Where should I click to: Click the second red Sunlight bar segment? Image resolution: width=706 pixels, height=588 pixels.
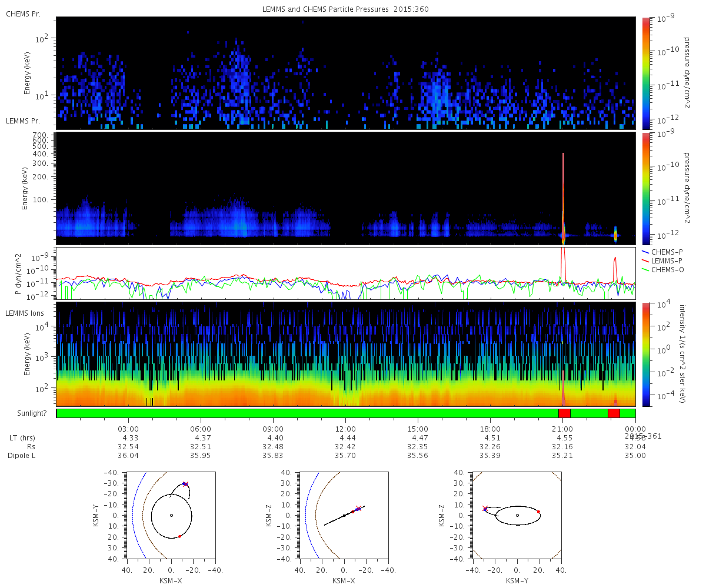614,413
